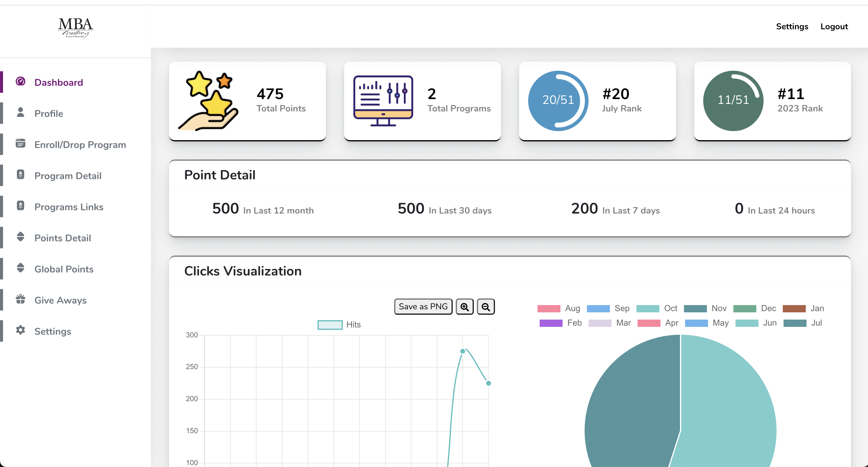This screenshot has height=467, width=868.
Task: Toggle May legend entry in pie chart
Action: click(x=707, y=323)
